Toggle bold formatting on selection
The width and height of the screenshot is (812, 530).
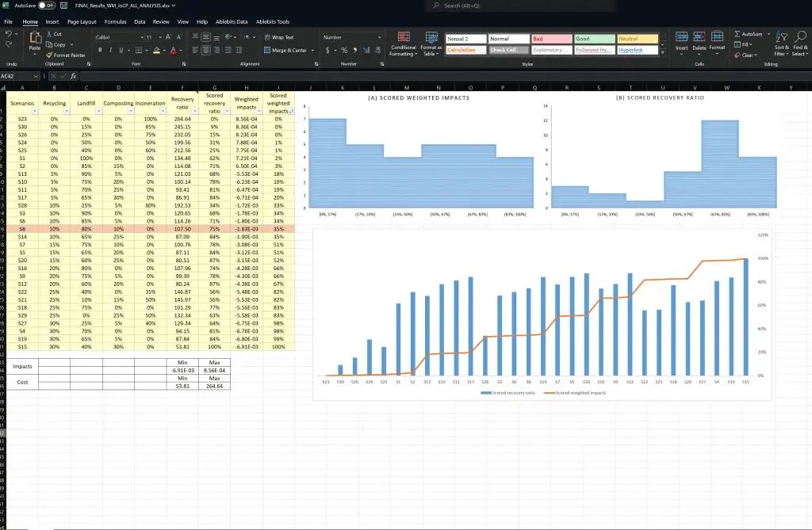pyautogui.click(x=101, y=49)
